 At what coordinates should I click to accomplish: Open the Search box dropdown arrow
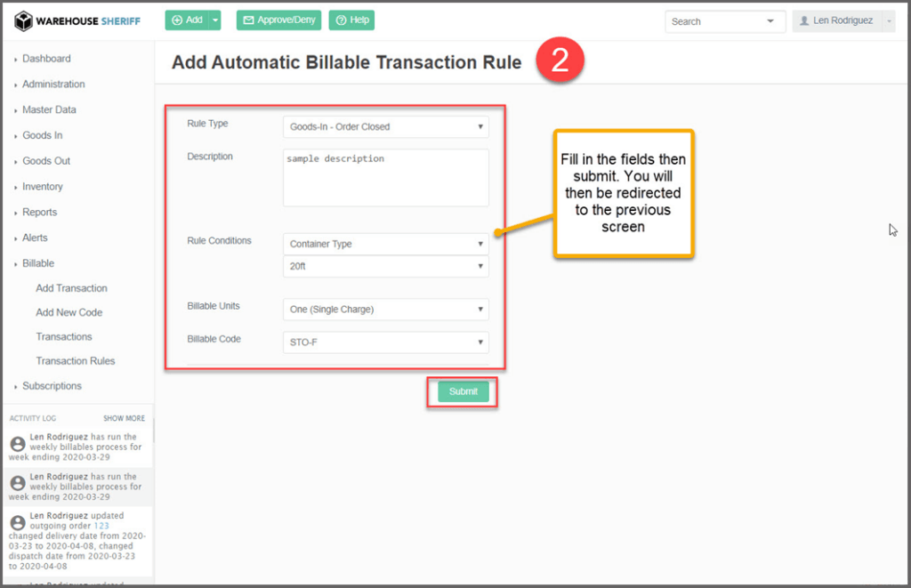point(770,21)
